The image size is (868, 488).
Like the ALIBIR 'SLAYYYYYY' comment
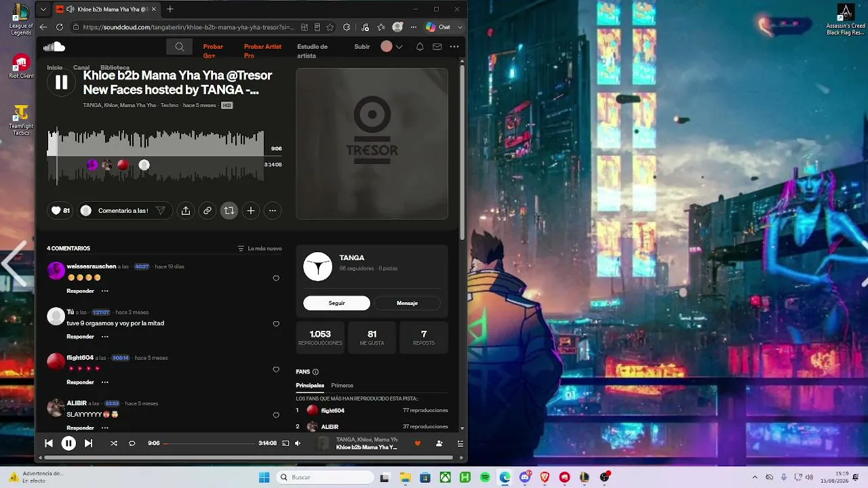276,415
